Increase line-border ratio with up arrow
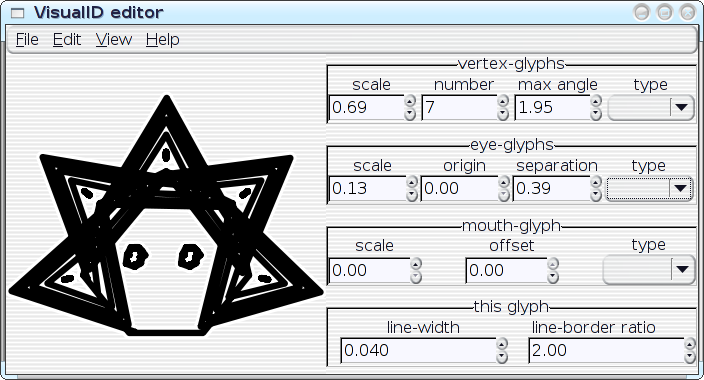This screenshot has height=380, width=704. point(690,344)
